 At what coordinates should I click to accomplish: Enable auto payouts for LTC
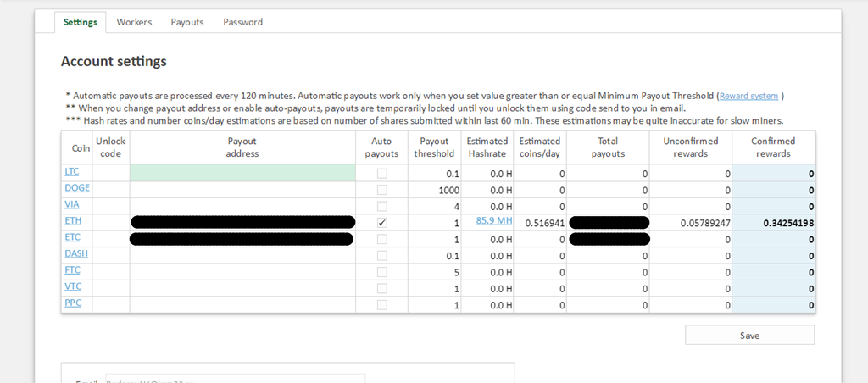pos(381,173)
